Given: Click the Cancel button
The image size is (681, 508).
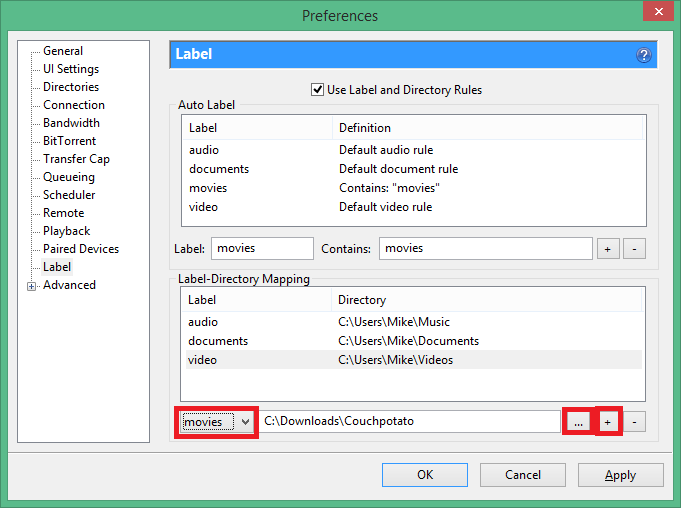Looking at the screenshot, I should (522, 475).
